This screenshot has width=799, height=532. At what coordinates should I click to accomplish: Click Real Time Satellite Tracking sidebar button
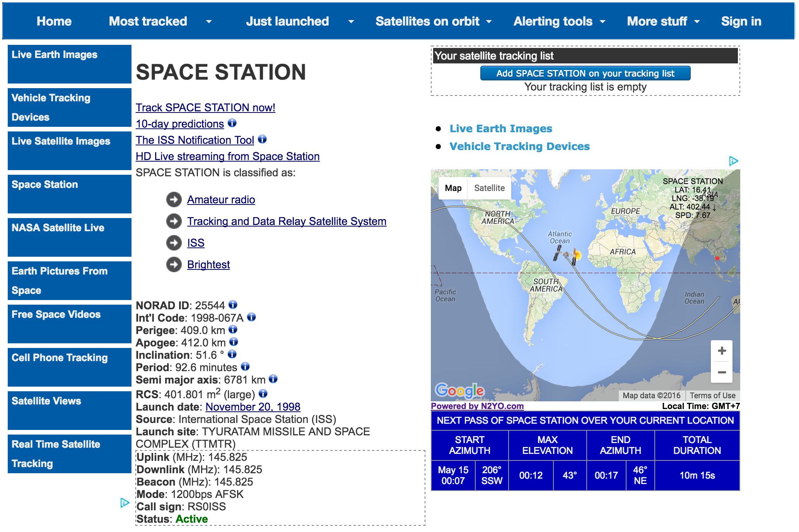coord(70,454)
